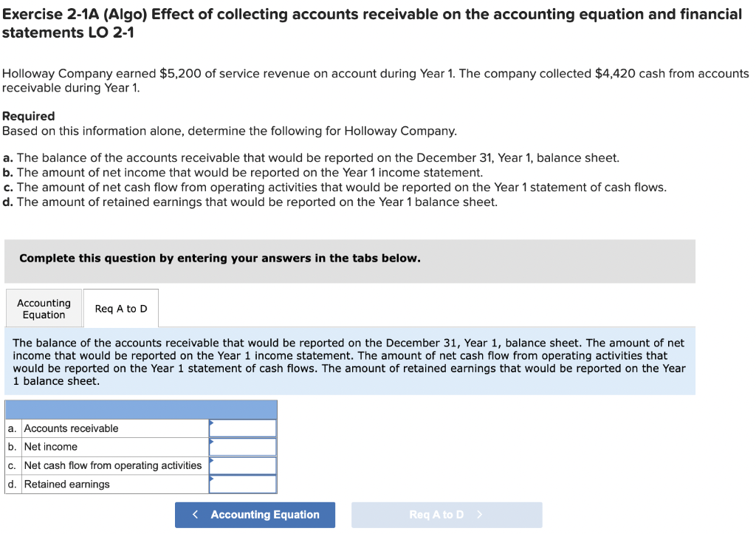Click the blue marker on Net cash flow input
This screenshot has width=756, height=534.
coord(213,460)
